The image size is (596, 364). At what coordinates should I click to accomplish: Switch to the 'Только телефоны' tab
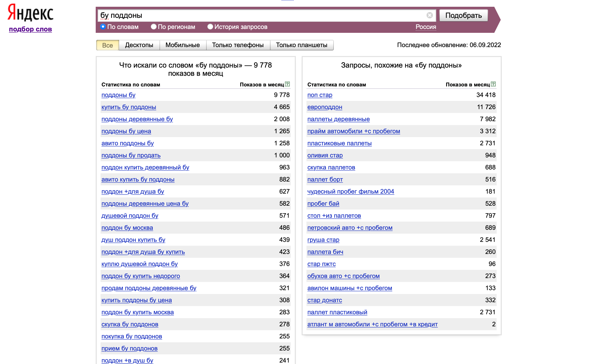pyautogui.click(x=238, y=45)
